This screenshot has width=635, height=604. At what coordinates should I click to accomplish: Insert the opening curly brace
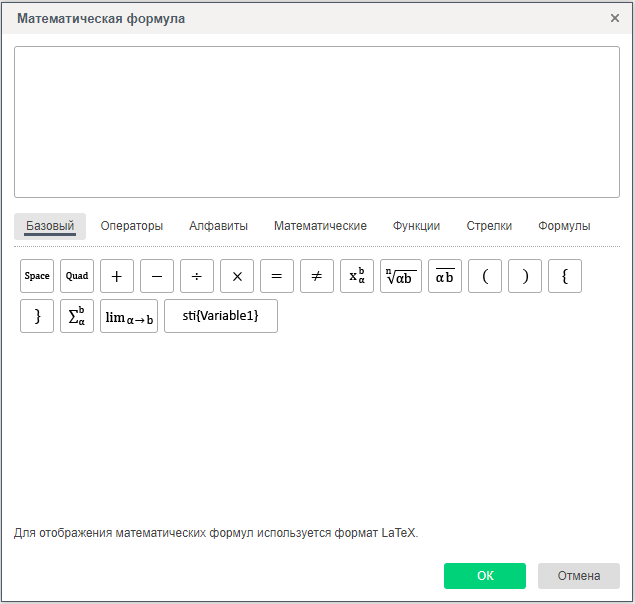[565, 276]
